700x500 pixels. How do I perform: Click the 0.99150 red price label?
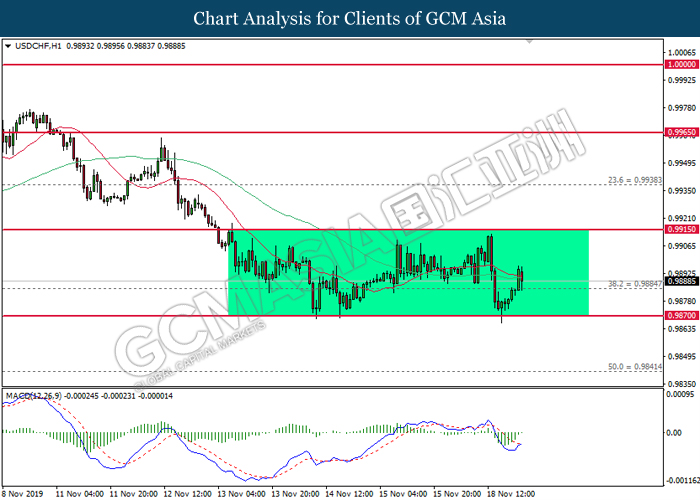pos(681,229)
